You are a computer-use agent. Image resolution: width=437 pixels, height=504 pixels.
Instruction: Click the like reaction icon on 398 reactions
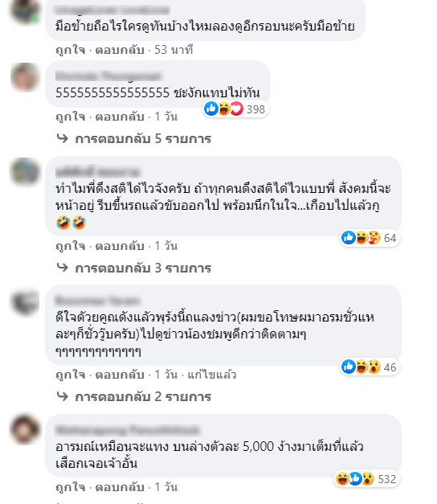tap(211, 109)
